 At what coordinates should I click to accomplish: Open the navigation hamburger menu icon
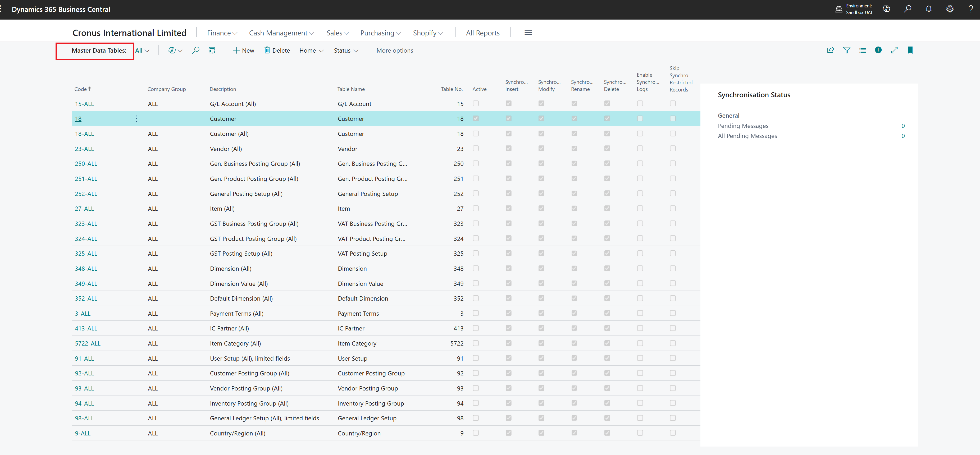[x=528, y=33]
